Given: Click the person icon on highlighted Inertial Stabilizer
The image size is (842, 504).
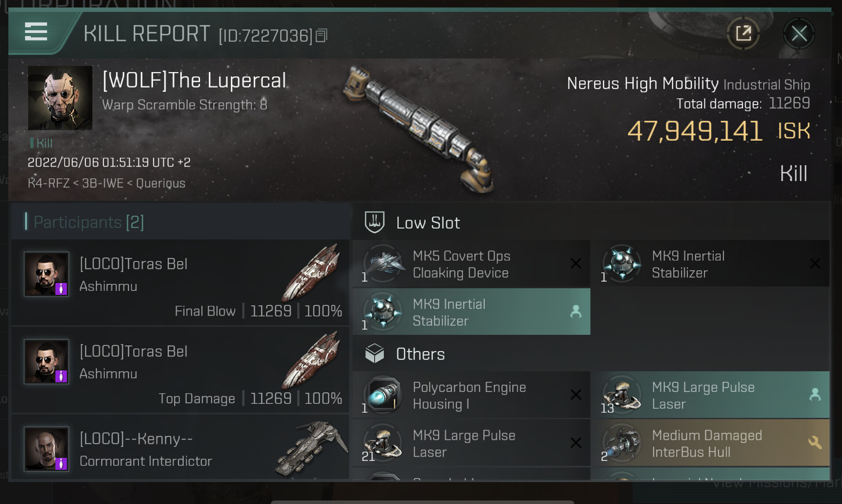Looking at the screenshot, I should click(576, 311).
